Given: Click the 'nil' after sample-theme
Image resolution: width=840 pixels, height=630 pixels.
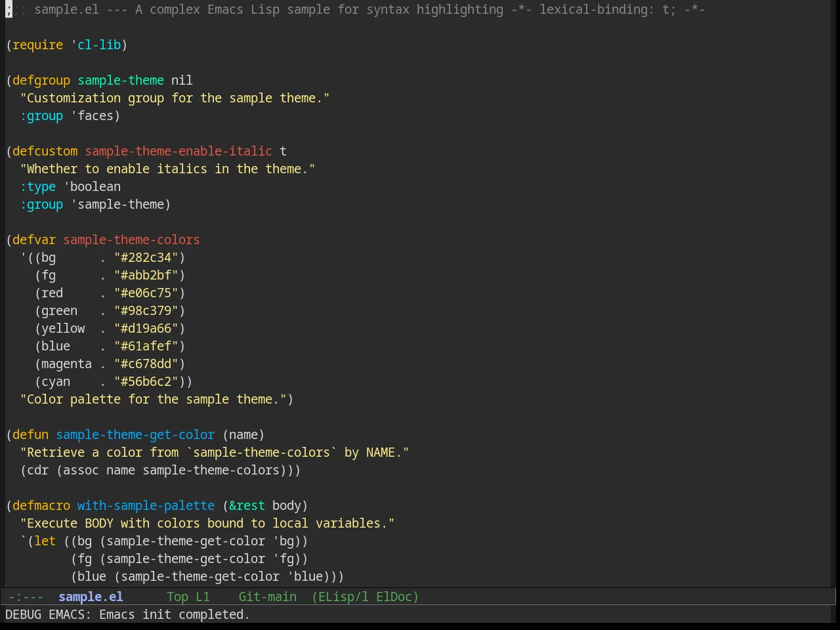Looking at the screenshot, I should 182,80.
